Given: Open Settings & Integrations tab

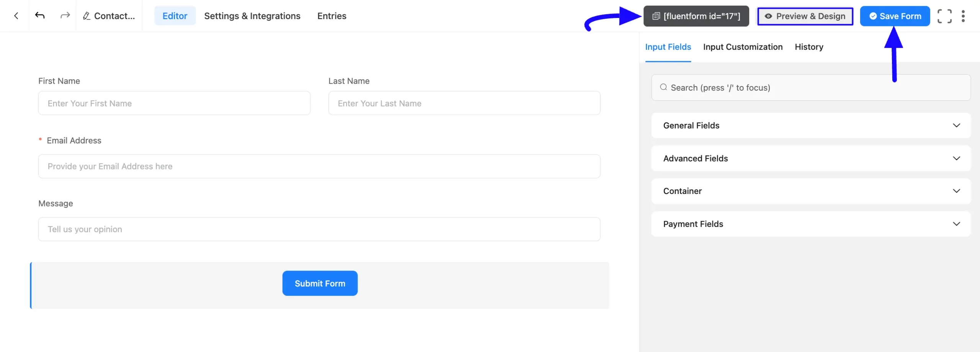Looking at the screenshot, I should pyautogui.click(x=252, y=16).
